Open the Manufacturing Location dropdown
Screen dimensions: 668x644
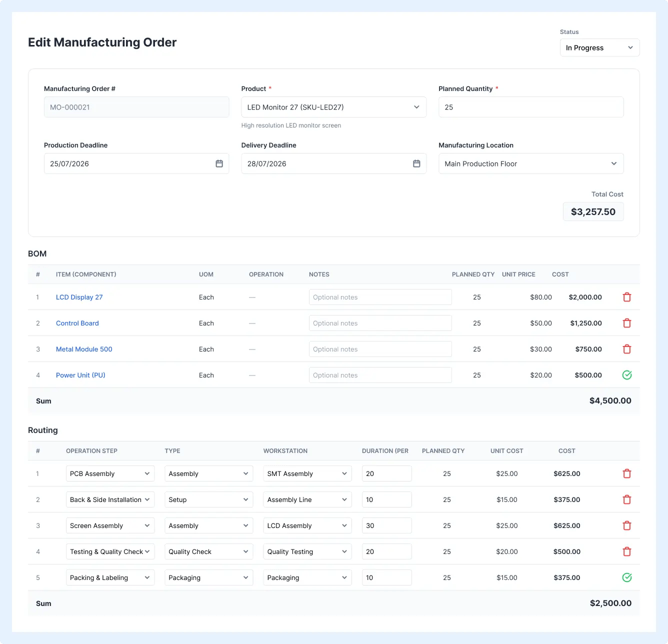point(531,163)
